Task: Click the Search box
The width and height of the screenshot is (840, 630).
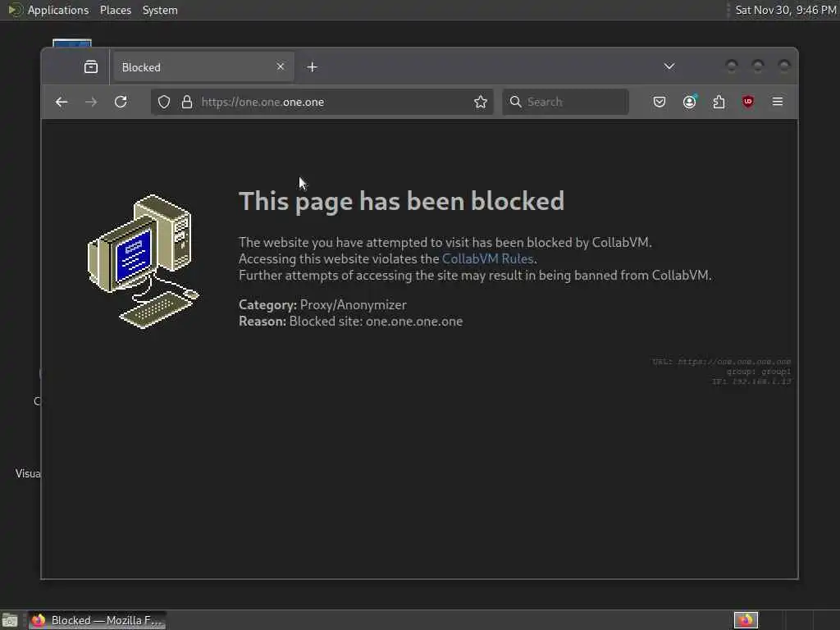Action: pos(565,102)
